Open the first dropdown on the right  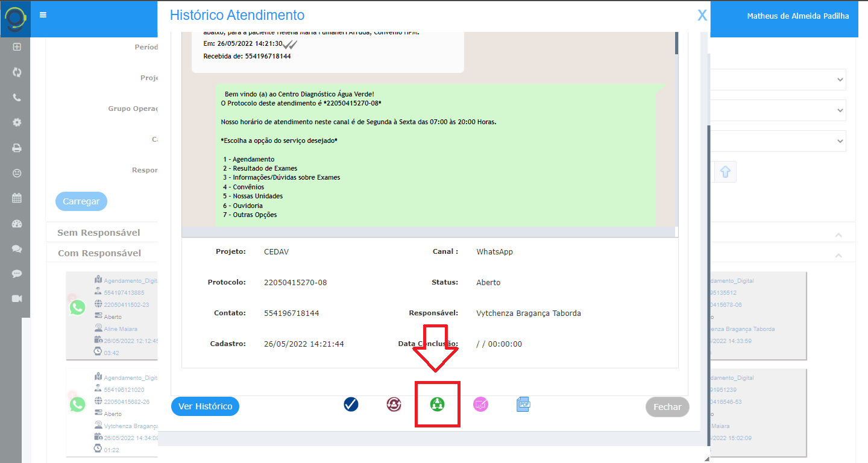click(778, 79)
